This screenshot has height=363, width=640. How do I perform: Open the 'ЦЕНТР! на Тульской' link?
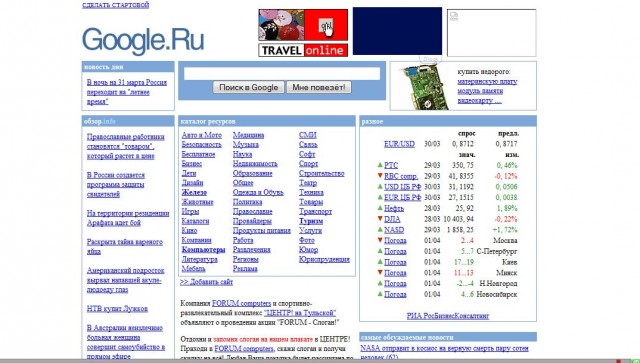point(300,313)
